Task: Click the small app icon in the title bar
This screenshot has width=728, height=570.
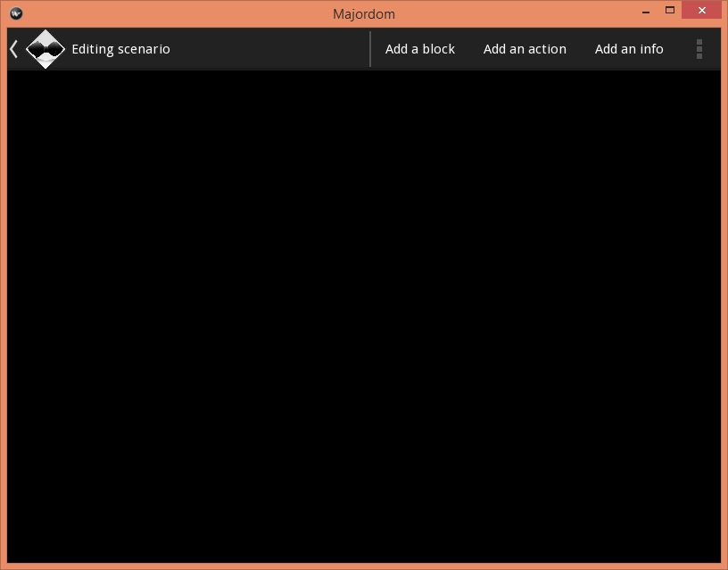Action: 15,12
